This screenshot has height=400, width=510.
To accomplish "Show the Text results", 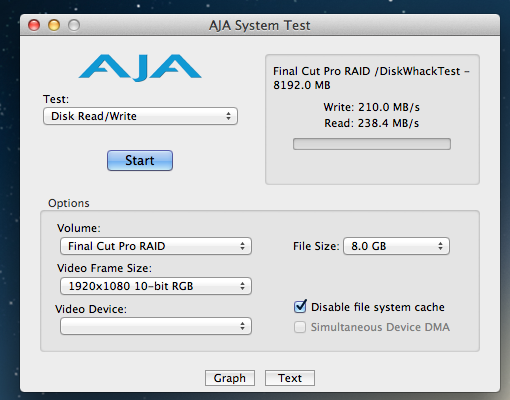I will pyautogui.click(x=290, y=378).
